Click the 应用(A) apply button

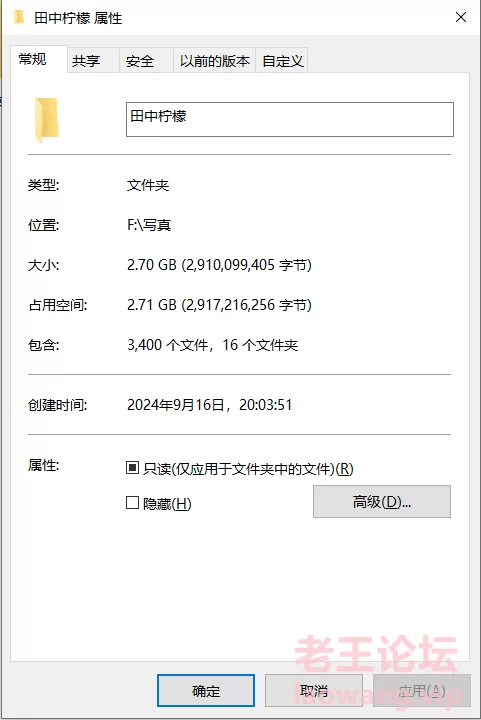(x=422, y=690)
